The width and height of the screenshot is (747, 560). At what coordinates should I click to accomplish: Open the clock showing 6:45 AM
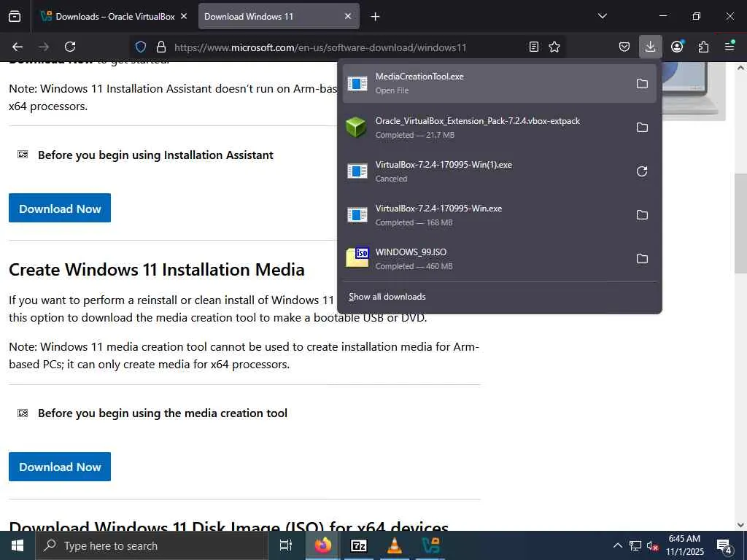pos(684,545)
